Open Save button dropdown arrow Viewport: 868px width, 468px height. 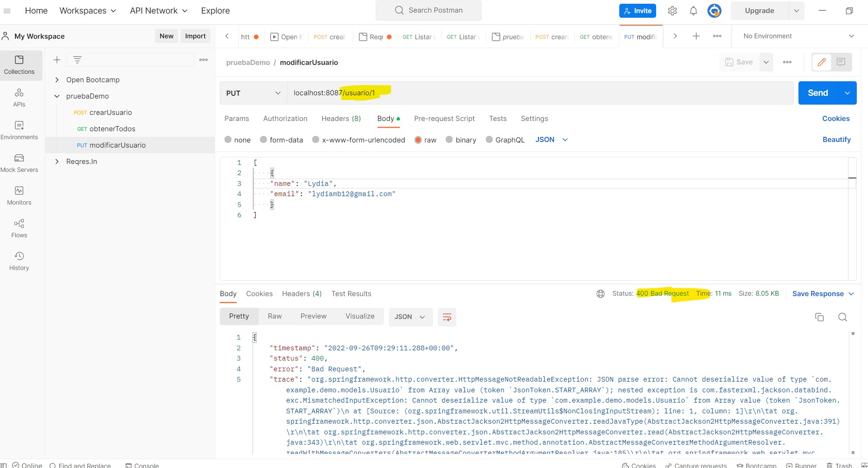766,62
